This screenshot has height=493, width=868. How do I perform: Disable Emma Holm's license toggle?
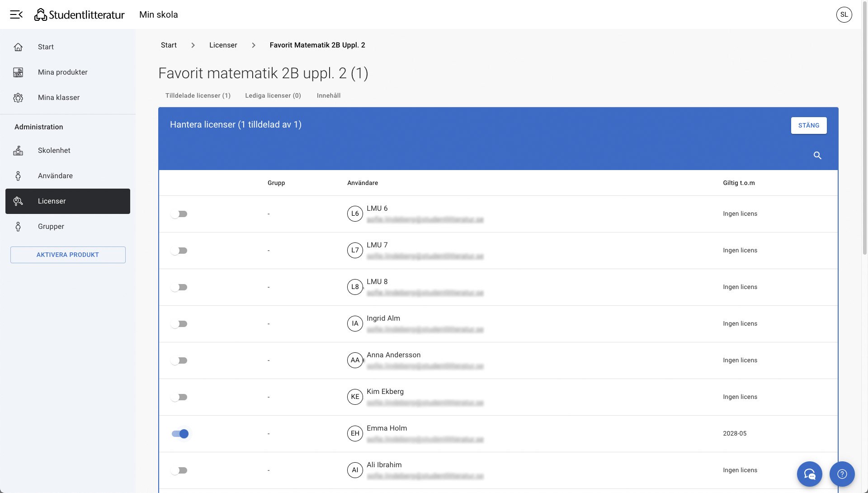(180, 434)
